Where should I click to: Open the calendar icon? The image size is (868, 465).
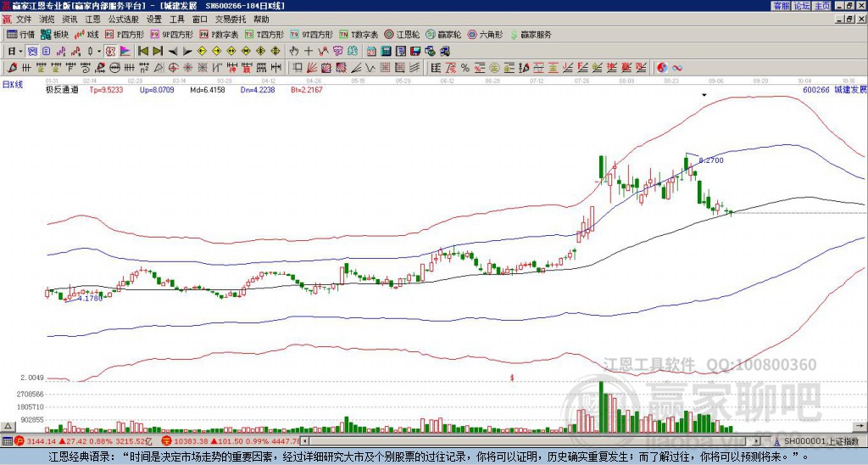click(371, 52)
